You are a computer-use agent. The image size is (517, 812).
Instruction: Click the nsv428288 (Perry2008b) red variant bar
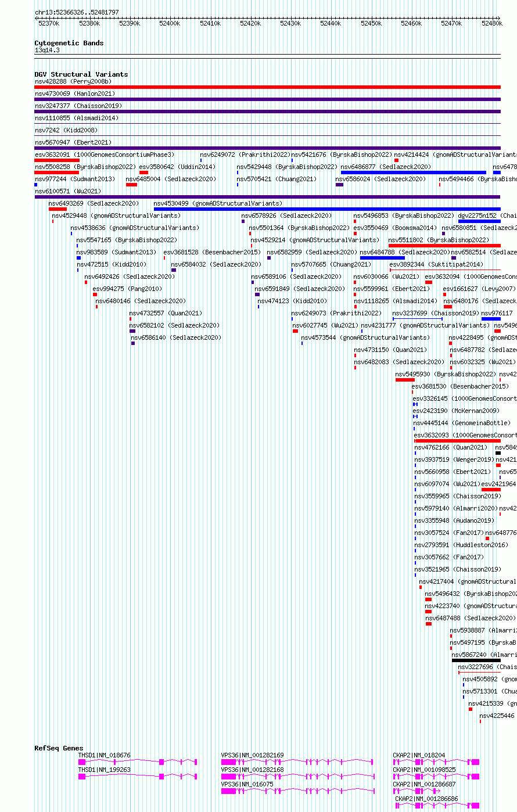[x=267, y=87]
